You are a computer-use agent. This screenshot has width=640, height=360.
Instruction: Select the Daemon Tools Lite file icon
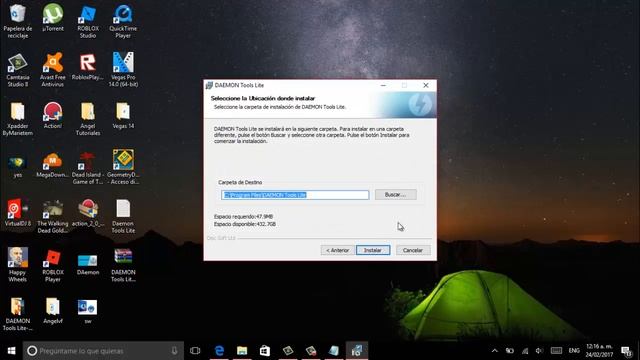click(123, 216)
